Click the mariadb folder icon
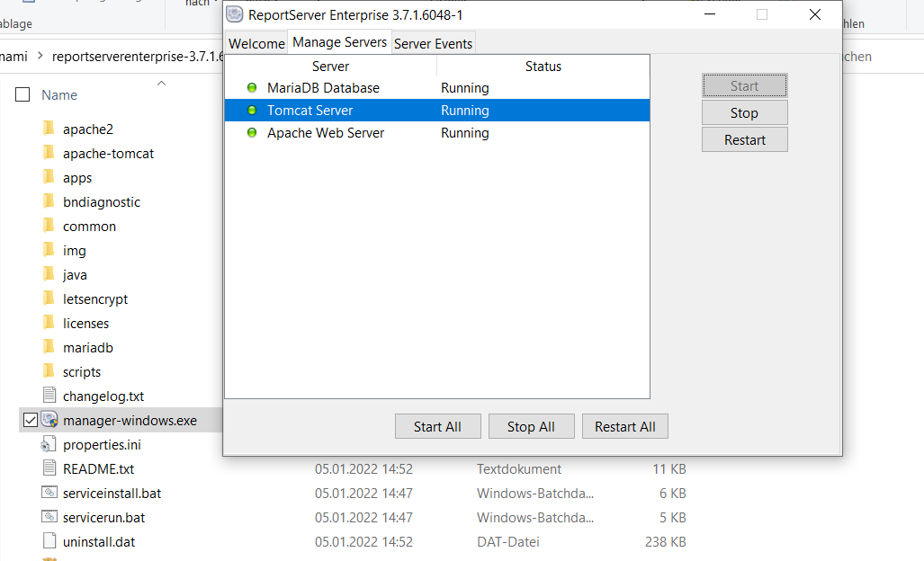 click(x=49, y=347)
